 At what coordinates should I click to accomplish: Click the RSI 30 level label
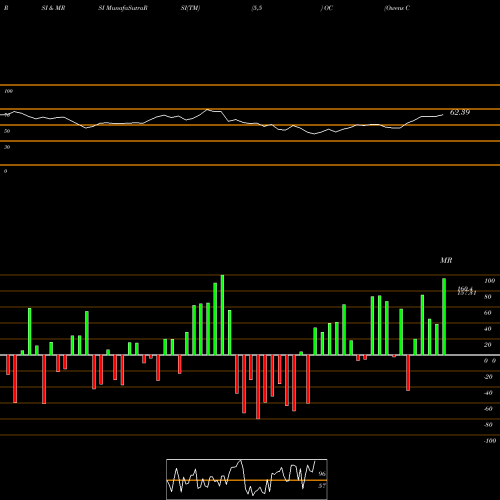pos(7,147)
